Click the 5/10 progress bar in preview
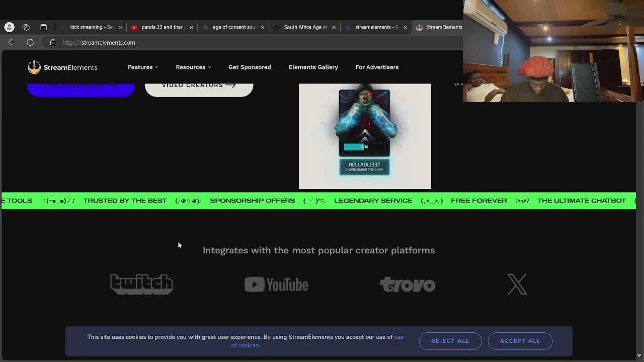 pos(364,147)
